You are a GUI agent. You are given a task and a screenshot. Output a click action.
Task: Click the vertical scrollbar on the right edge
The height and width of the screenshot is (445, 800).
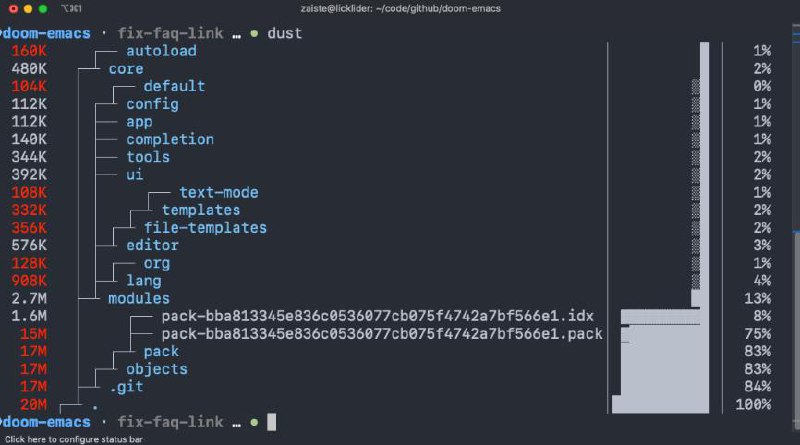coord(796,327)
